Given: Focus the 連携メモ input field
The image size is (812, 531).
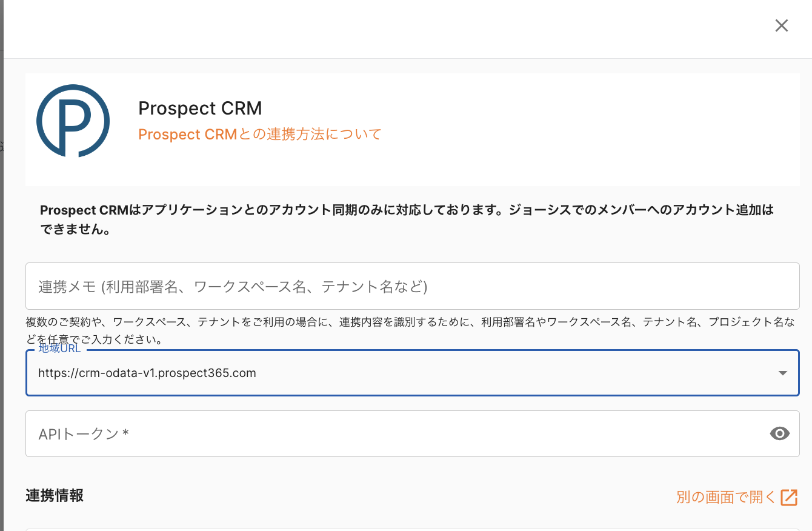Looking at the screenshot, I should point(412,286).
